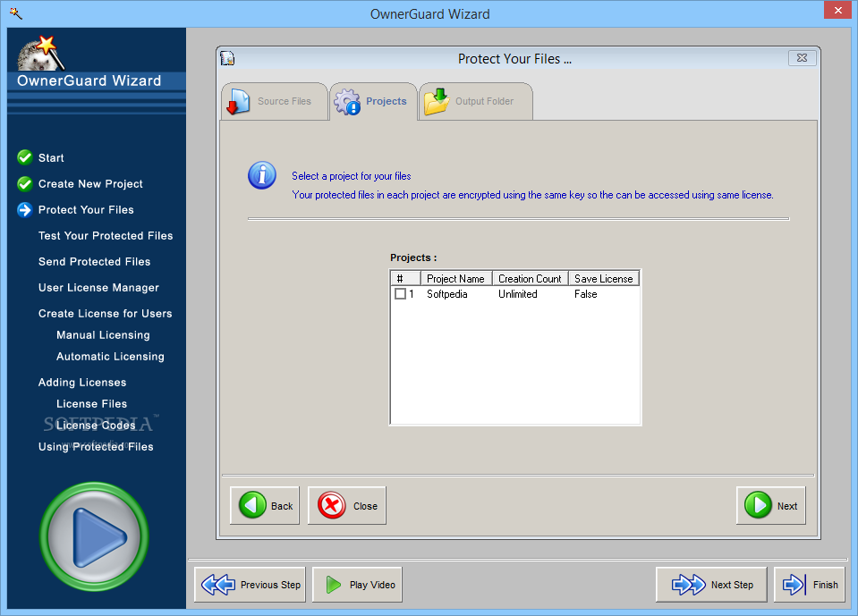The height and width of the screenshot is (616, 858).
Task: Click the green Play Video triangle icon
Action: click(333, 585)
